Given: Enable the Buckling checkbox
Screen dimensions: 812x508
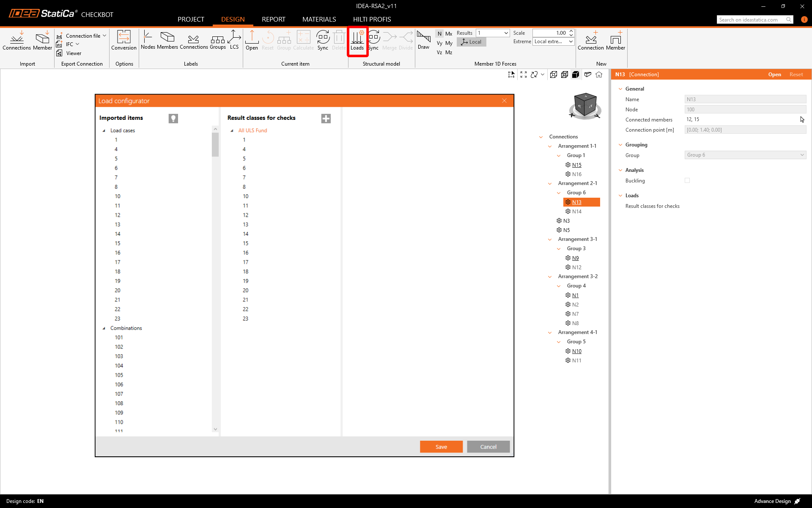Looking at the screenshot, I should 687,180.
